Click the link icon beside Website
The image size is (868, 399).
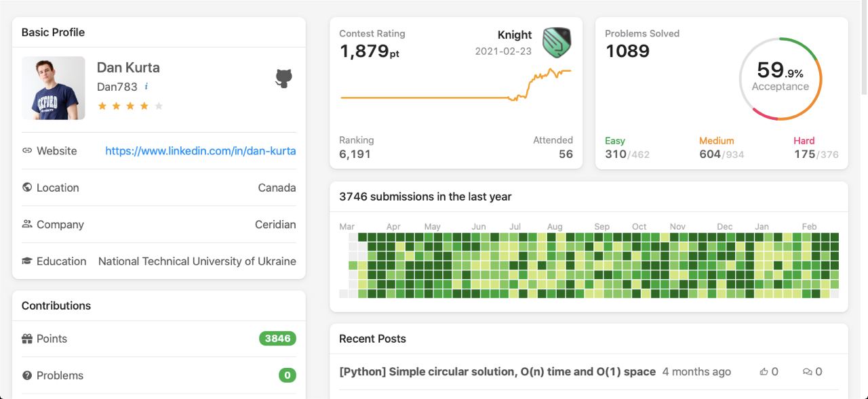27,151
